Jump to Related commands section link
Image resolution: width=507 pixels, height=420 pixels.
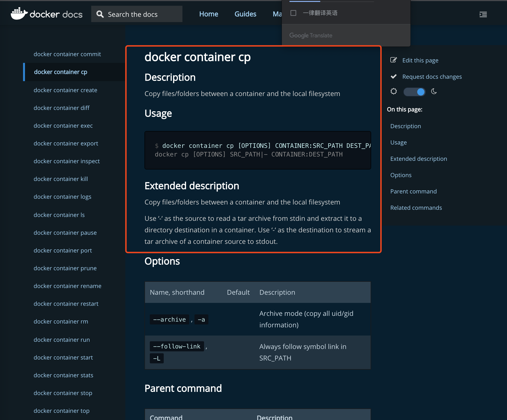tap(416, 208)
